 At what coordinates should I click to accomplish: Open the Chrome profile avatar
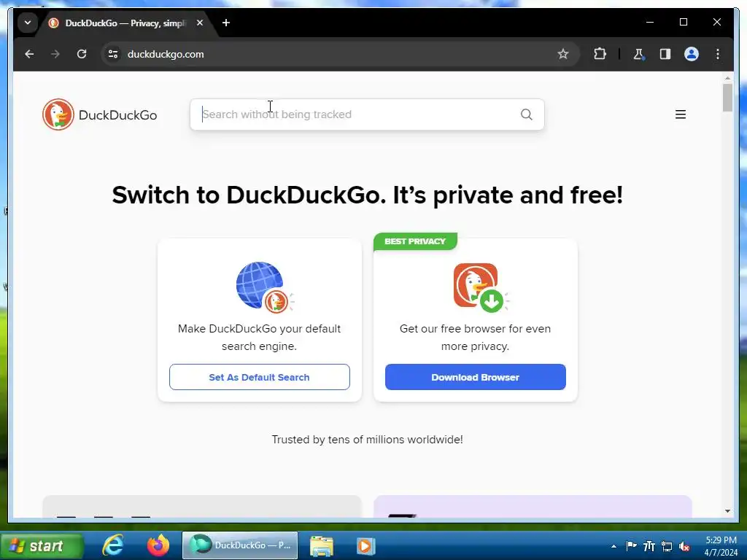pyautogui.click(x=692, y=54)
